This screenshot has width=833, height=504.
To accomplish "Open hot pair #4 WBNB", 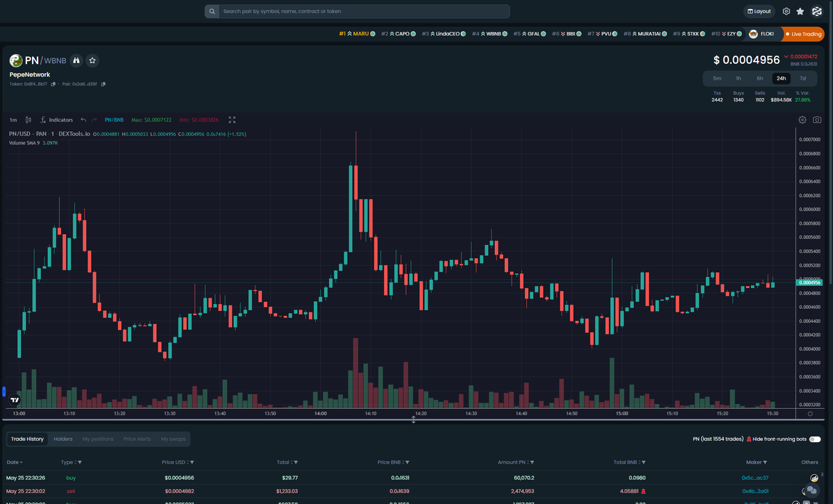I will [489, 33].
